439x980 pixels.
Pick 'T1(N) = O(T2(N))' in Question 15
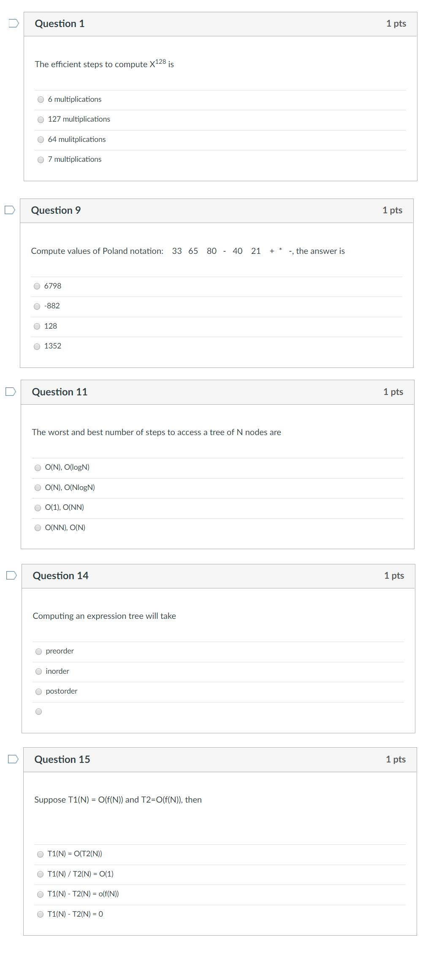pyautogui.click(x=40, y=854)
